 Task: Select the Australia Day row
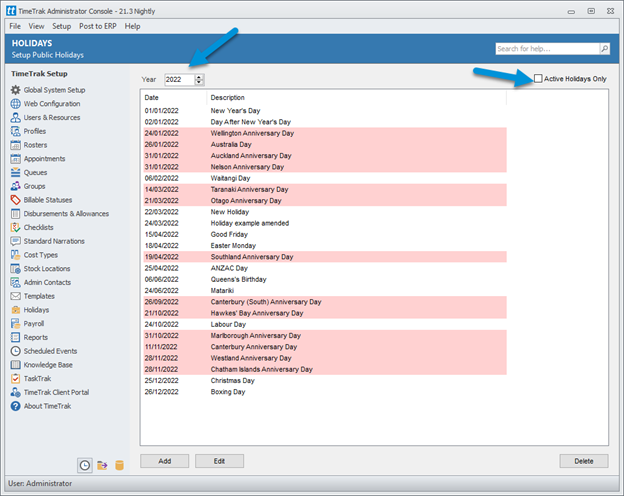point(324,144)
